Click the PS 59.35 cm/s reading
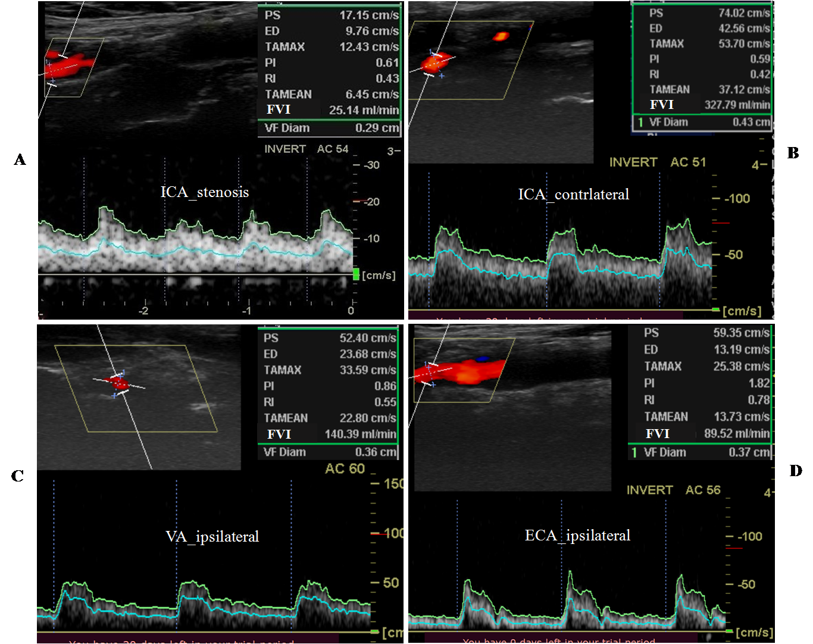This screenshot has height=644, width=813. pyautogui.click(x=740, y=333)
